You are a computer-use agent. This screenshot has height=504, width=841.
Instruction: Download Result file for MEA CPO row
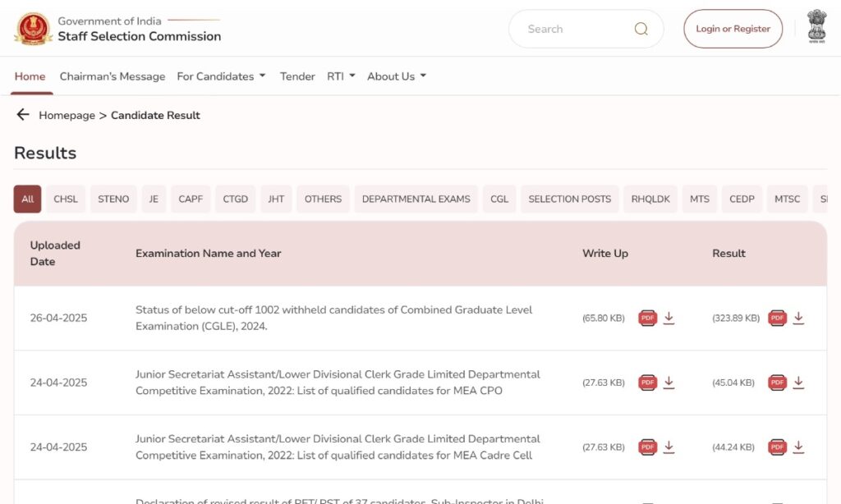(x=798, y=383)
